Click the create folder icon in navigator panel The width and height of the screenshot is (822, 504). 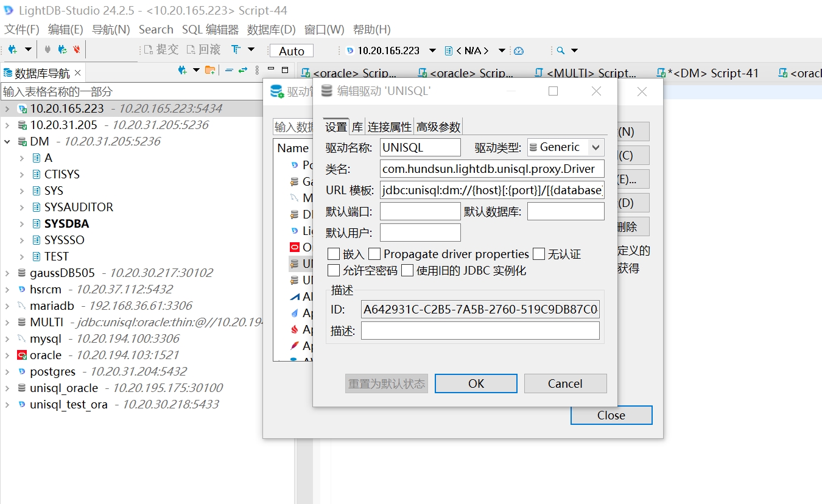tap(210, 70)
